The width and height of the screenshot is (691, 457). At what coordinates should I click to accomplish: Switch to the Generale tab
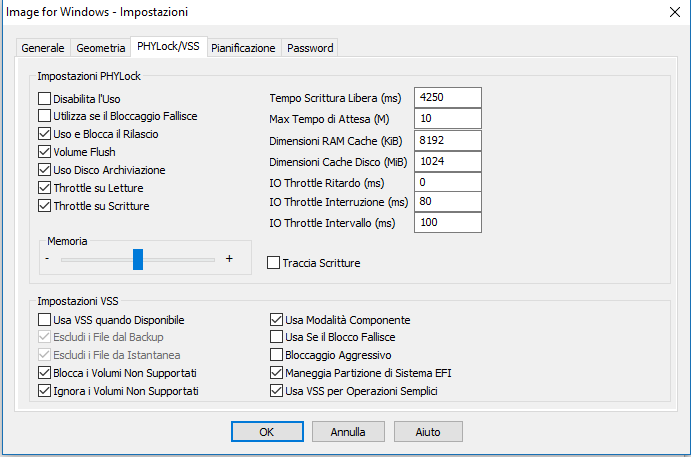43,48
